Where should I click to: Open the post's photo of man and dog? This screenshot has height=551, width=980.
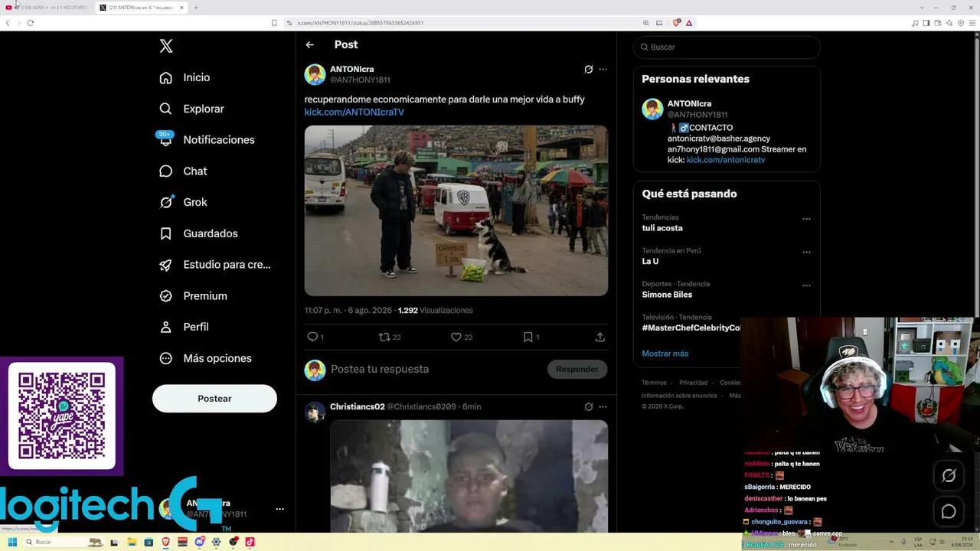click(x=456, y=210)
